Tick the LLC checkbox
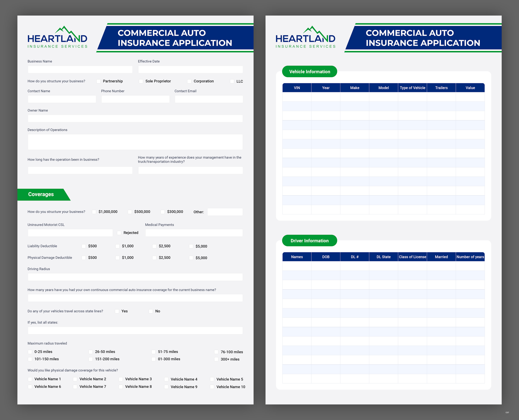Screen dimensions: 519x420 pyautogui.click(x=232, y=81)
